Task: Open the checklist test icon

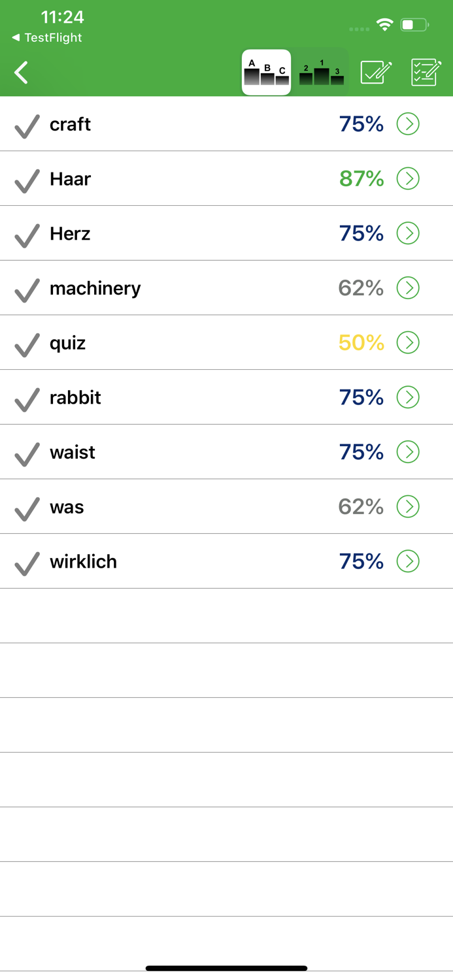Action: 425,73
